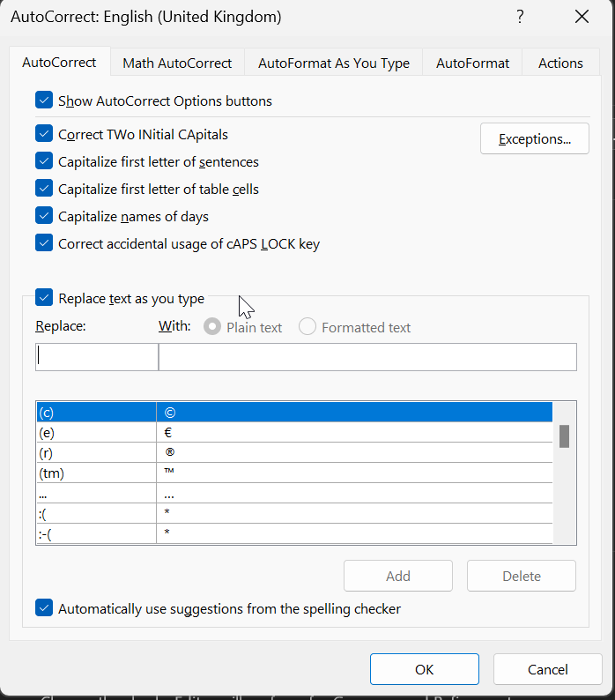Open the Help question mark icon

(520, 17)
